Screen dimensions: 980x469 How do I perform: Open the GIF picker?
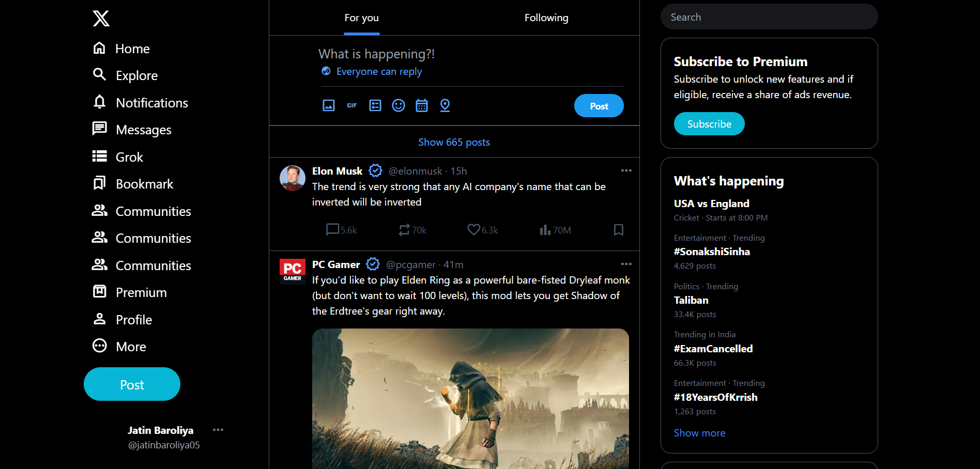[352, 106]
